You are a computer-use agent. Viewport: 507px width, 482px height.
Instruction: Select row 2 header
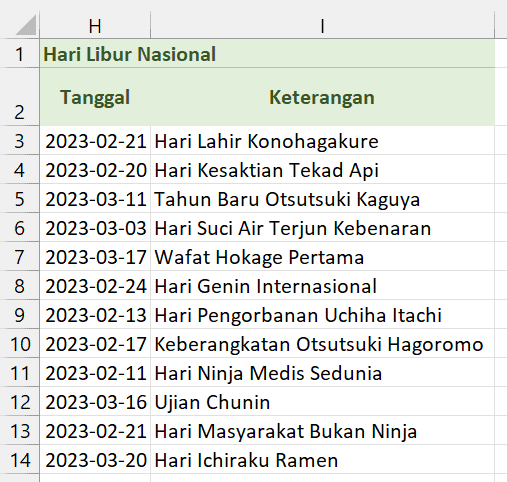[x=19, y=97]
